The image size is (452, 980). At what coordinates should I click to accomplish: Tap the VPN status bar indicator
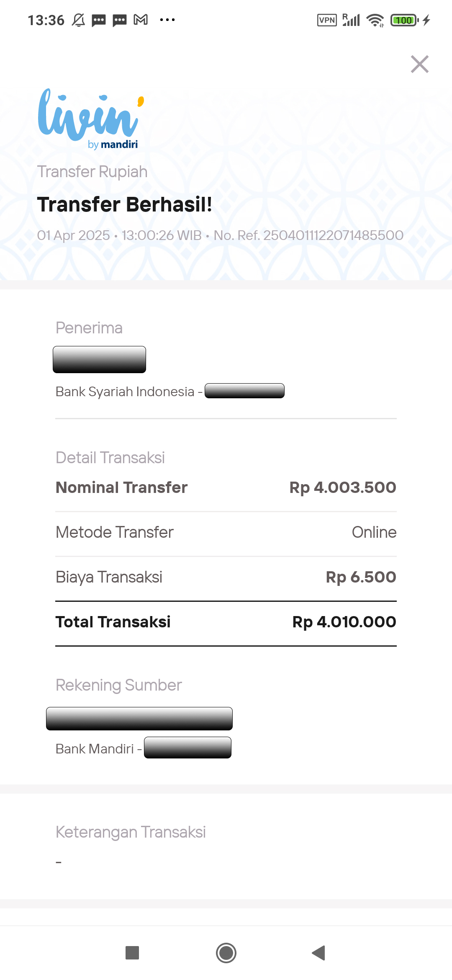(327, 20)
